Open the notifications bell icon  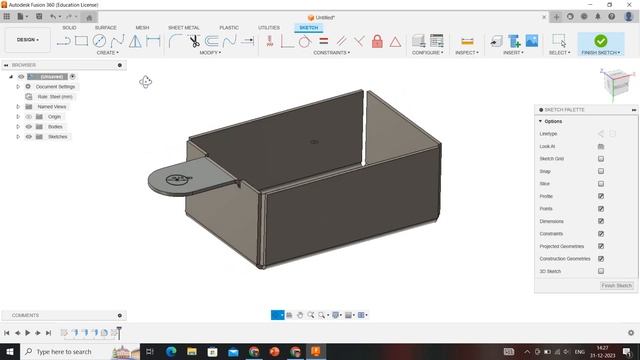click(598, 17)
